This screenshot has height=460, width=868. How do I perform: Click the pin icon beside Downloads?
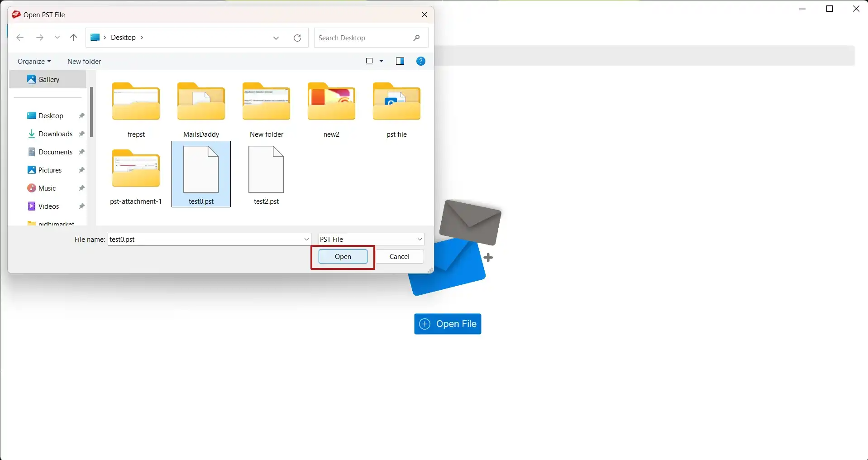82,134
